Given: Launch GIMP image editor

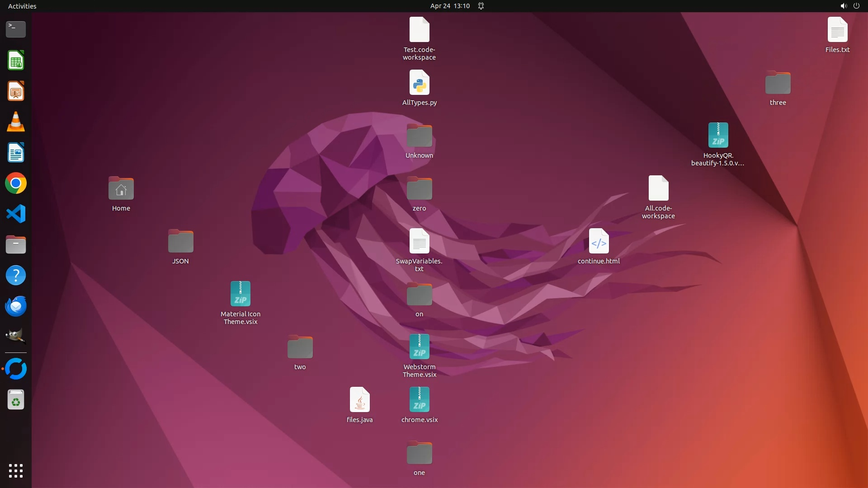Looking at the screenshot, I should point(16,336).
